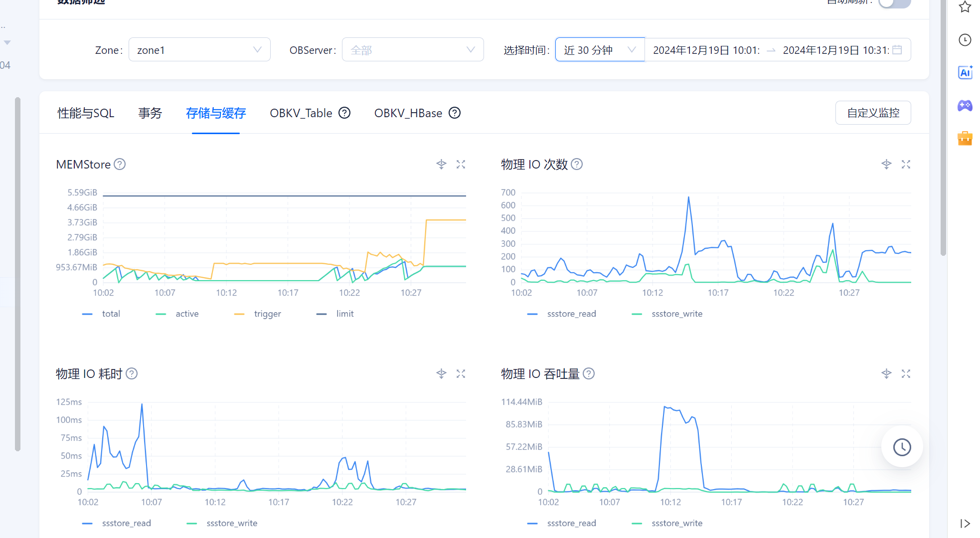Expand the left sidebar collapse arrow
The image size is (980, 538).
(7, 42)
